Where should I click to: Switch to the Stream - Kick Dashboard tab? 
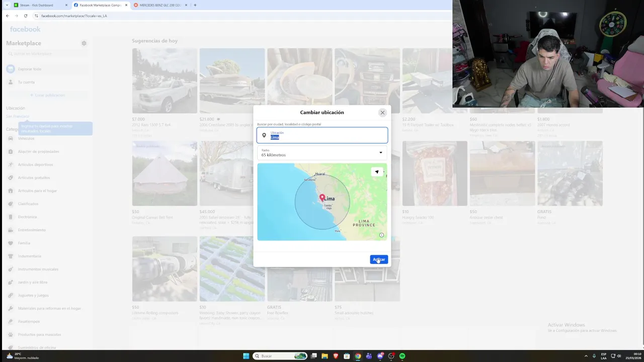tap(40, 5)
